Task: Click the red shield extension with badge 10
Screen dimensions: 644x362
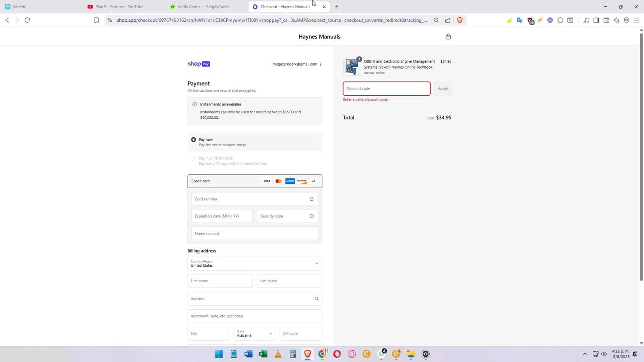Action: [530, 21]
